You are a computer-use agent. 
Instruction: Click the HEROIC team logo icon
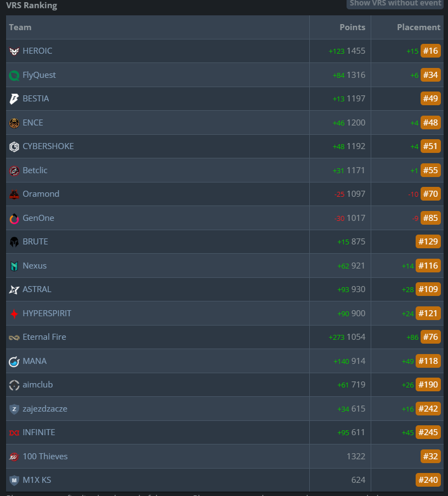14,51
